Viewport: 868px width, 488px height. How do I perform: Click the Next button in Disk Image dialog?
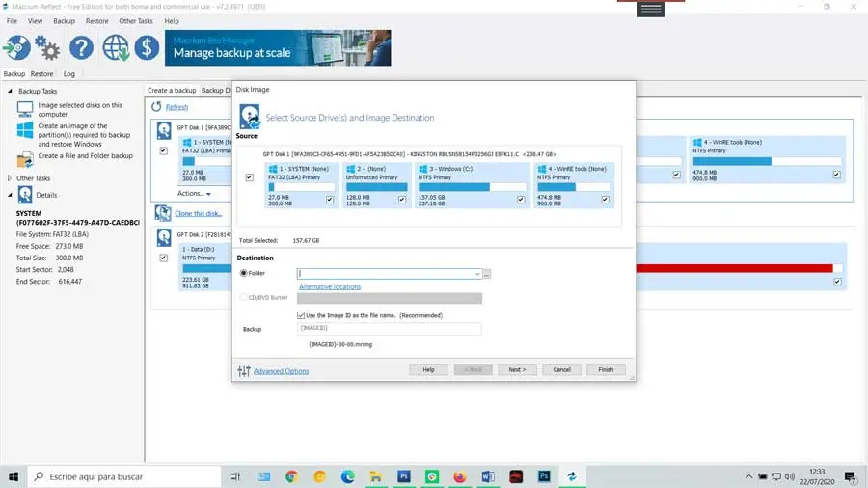tap(517, 369)
